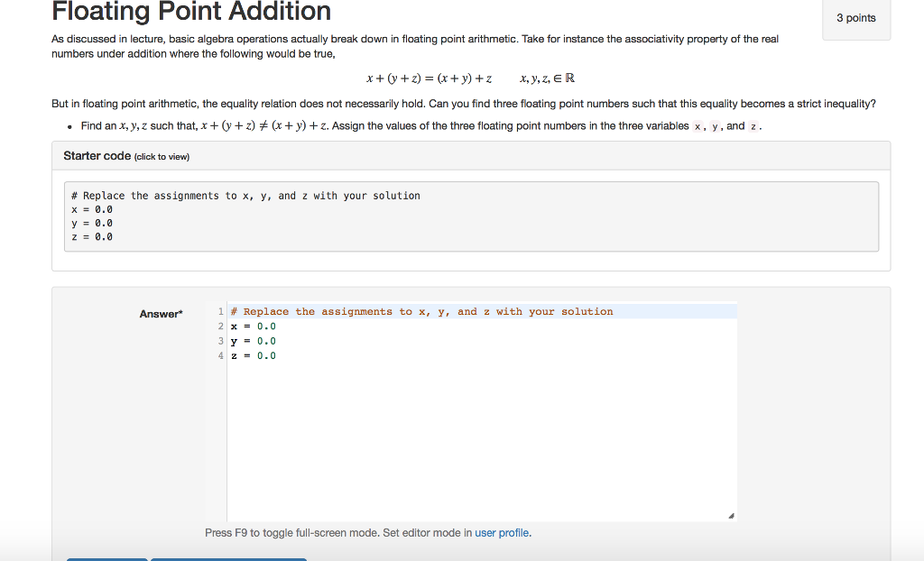Click the leftmost blue button below editor
Screen dimensions: 924x561
click(106, 558)
